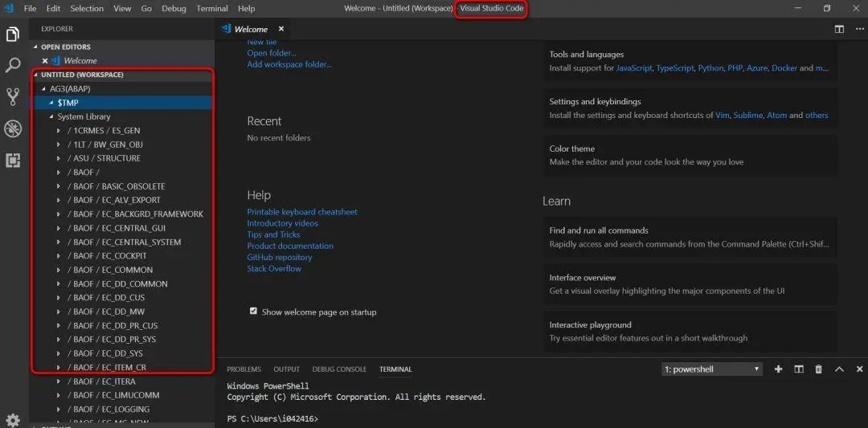This screenshot has width=868, height=428.
Task: Open the Tips and Tricks link
Action: tap(273, 234)
